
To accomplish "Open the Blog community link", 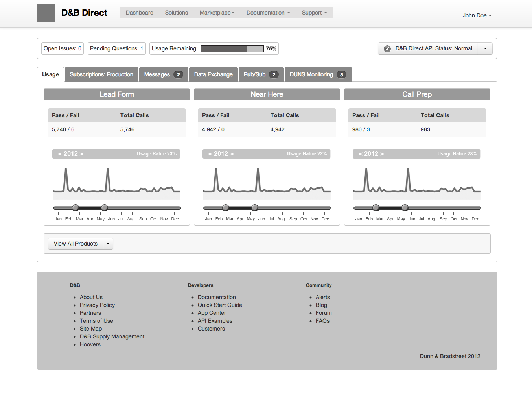I will tap(321, 305).
